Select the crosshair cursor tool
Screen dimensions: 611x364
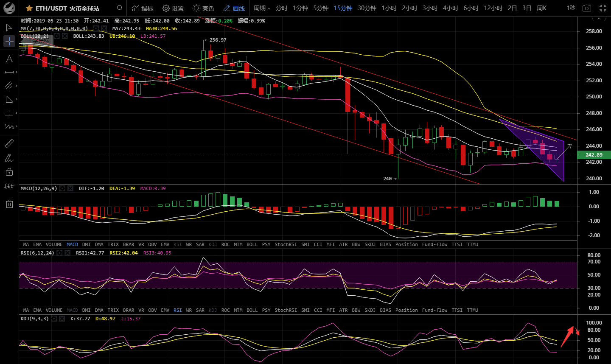click(x=9, y=41)
